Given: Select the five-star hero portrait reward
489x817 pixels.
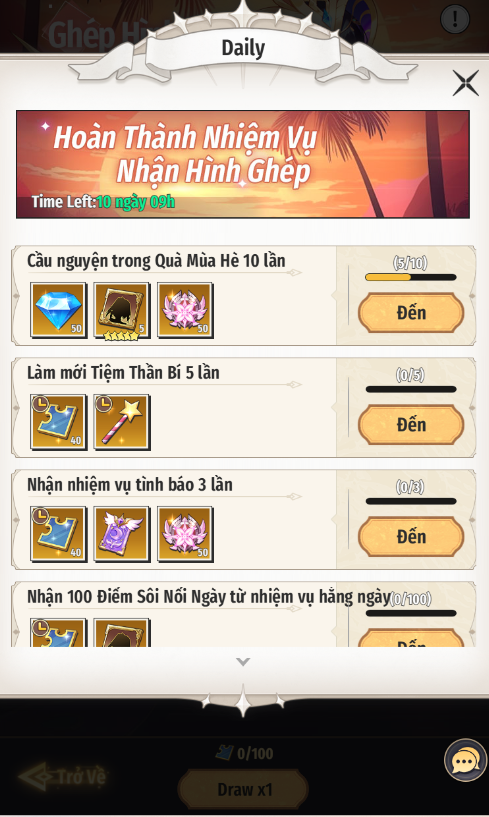Looking at the screenshot, I should 122,310.
